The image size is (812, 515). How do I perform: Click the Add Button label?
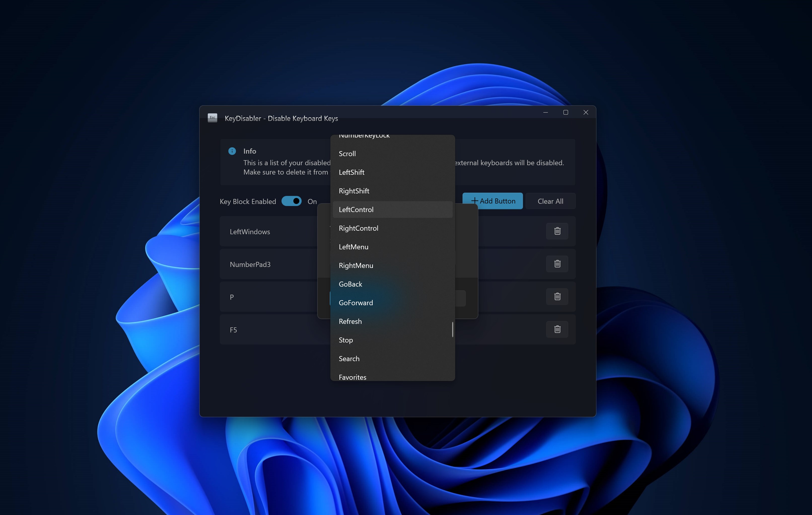point(497,201)
